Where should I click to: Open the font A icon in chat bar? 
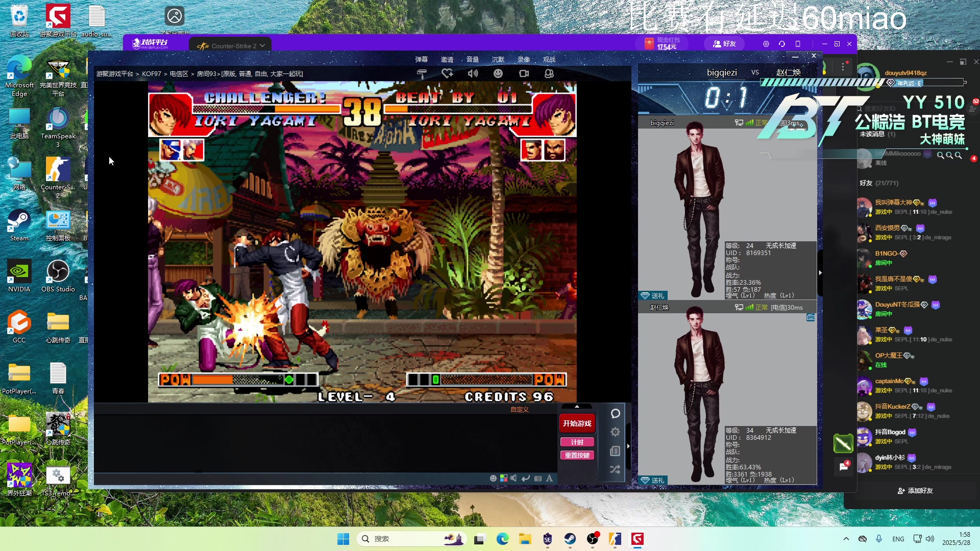click(549, 478)
